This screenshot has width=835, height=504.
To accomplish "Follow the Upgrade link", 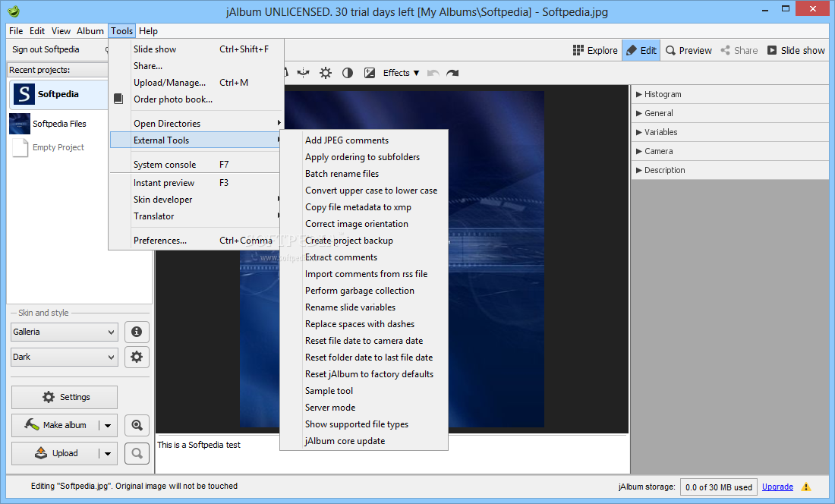I will (x=777, y=487).
